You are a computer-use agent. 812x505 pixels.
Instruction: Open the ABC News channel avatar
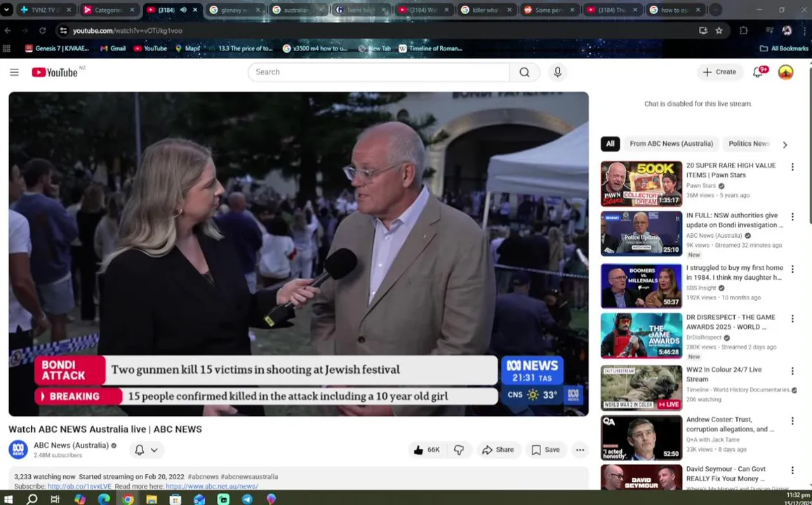tap(18, 450)
